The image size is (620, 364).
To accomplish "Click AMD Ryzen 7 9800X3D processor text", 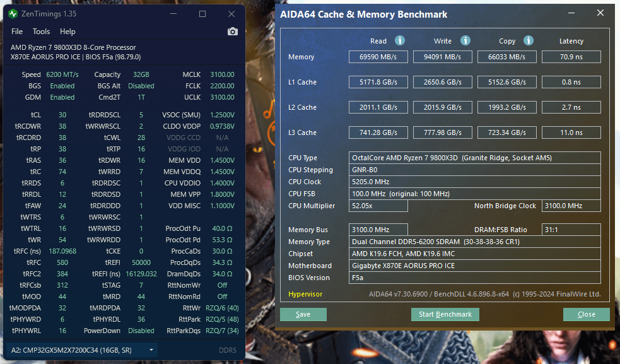I will click(x=73, y=47).
